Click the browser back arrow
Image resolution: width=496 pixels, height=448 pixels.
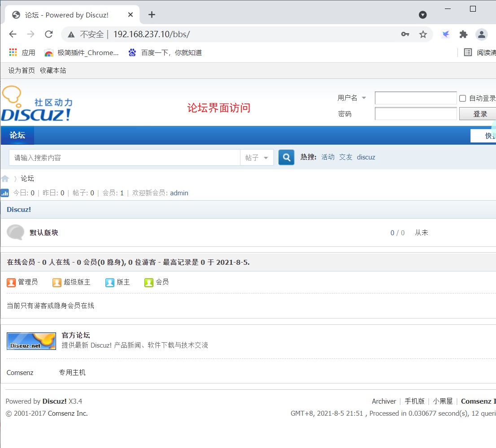point(13,34)
